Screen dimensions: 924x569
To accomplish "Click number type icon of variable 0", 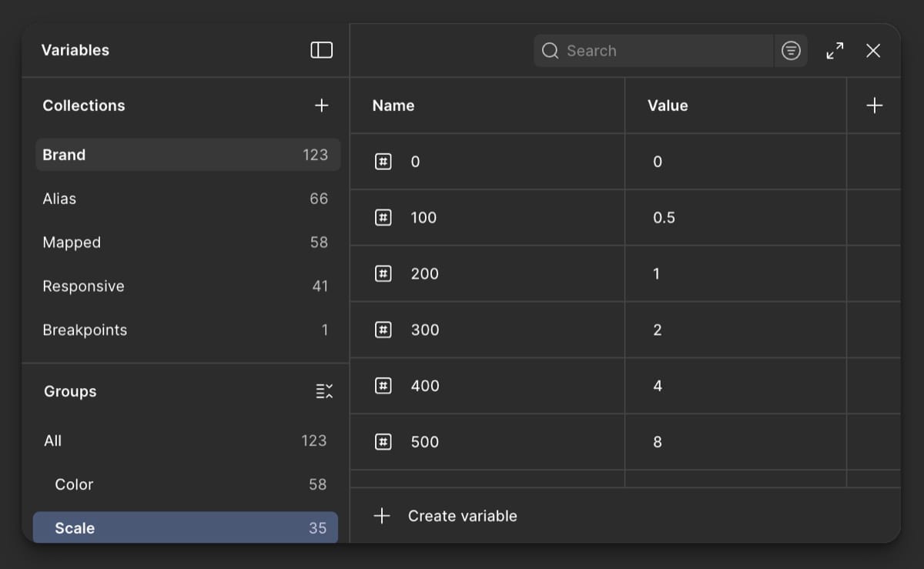I will point(383,162).
